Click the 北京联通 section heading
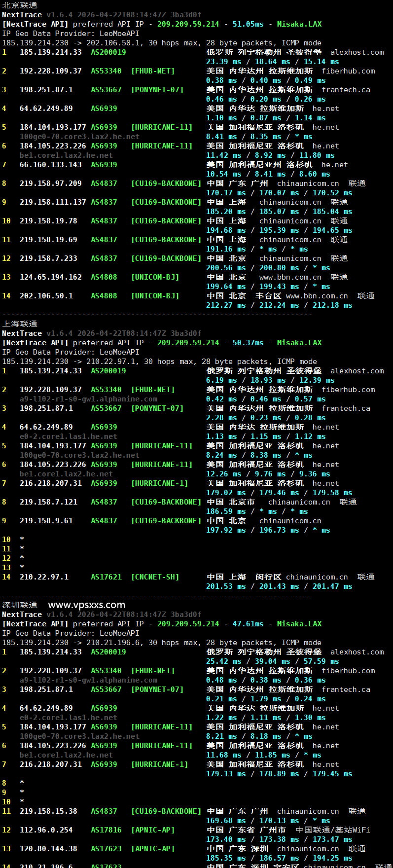 [20, 5]
